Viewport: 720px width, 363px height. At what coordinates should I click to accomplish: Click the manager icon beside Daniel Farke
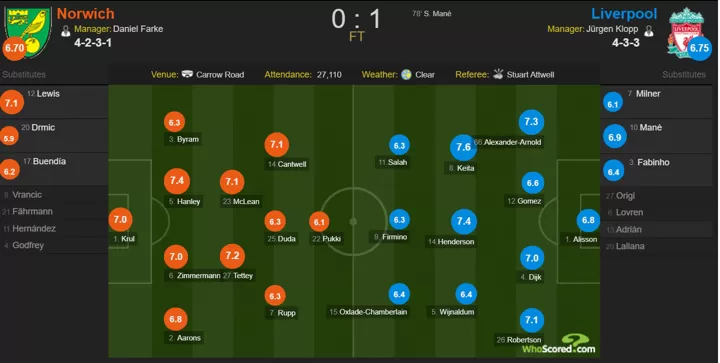coord(66,30)
